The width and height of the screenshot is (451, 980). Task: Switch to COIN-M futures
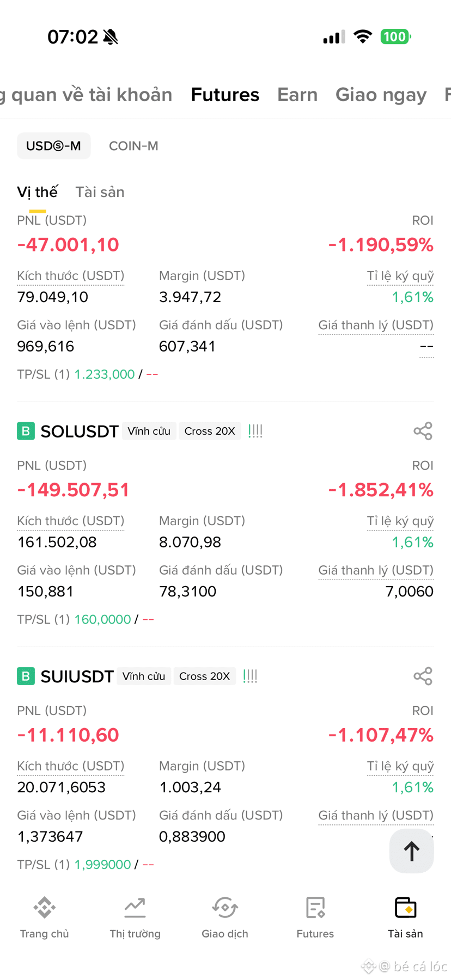[x=133, y=146]
